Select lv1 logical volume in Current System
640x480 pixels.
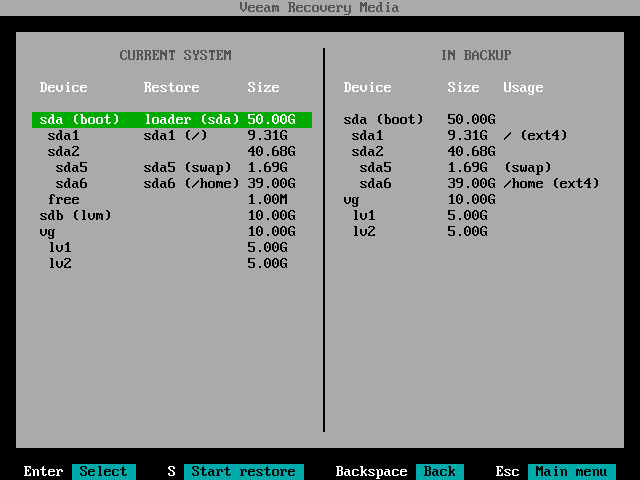coord(60,247)
